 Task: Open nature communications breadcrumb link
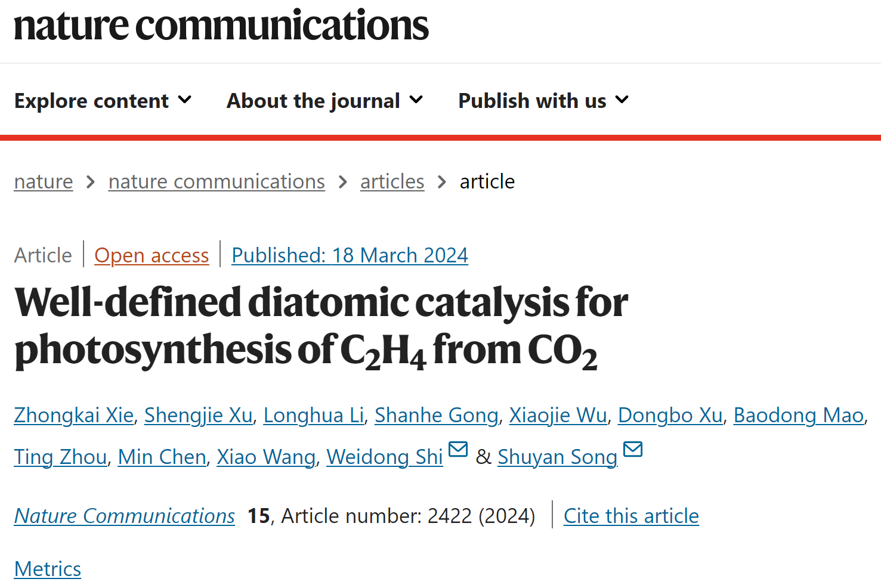217,181
